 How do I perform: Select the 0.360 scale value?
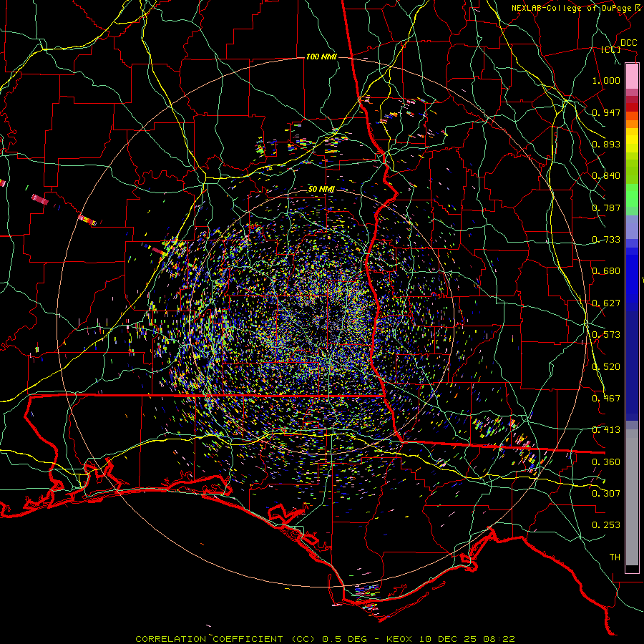(606, 462)
